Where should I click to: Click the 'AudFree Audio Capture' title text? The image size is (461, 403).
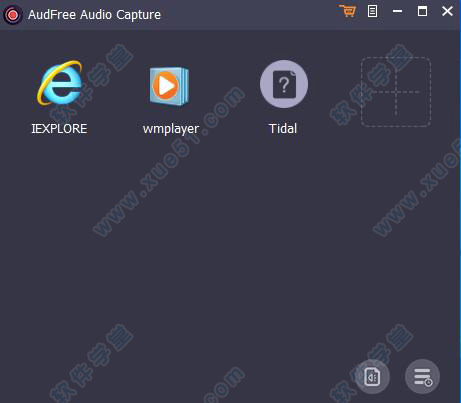[94, 15]
